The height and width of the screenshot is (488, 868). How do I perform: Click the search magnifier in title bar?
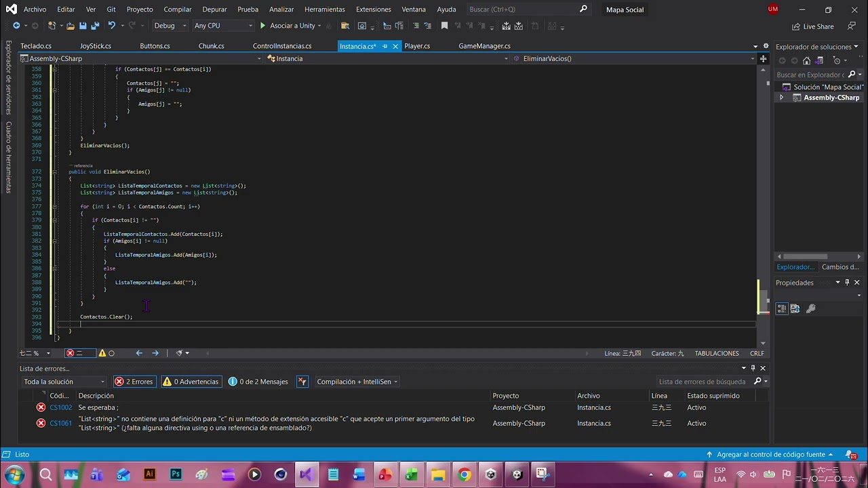[584, 9]
